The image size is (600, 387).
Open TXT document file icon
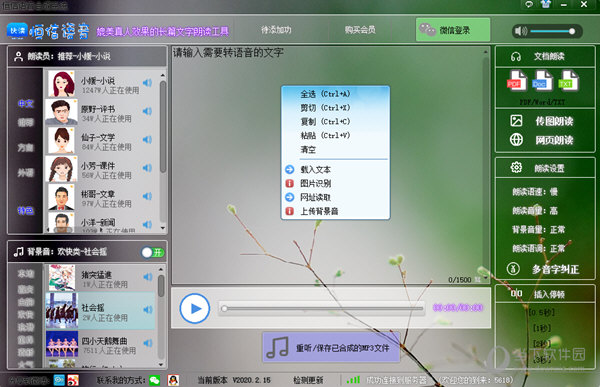pos(568,81)
